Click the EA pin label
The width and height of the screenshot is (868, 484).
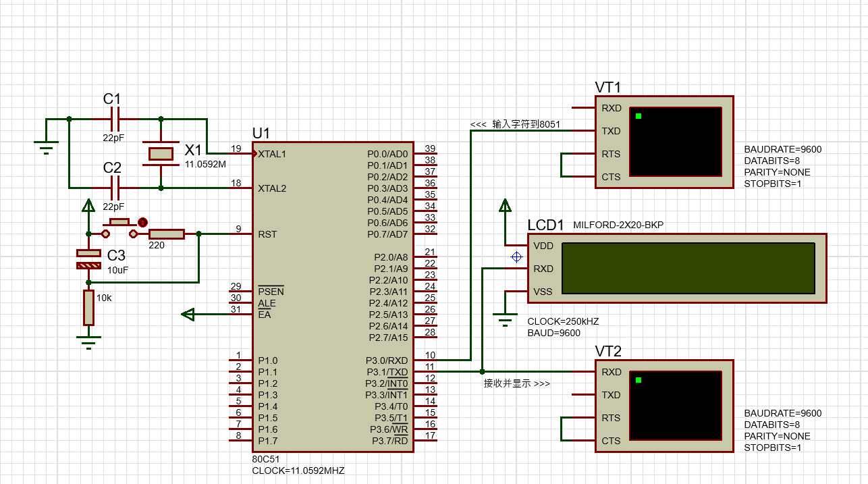pyautogui.click(x=264, y=315)
